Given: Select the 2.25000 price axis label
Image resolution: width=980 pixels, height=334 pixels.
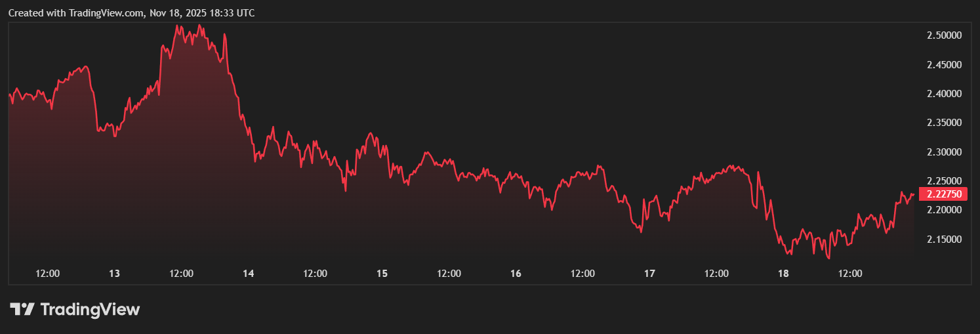Looking at the screenshot, I should (944, 181).
